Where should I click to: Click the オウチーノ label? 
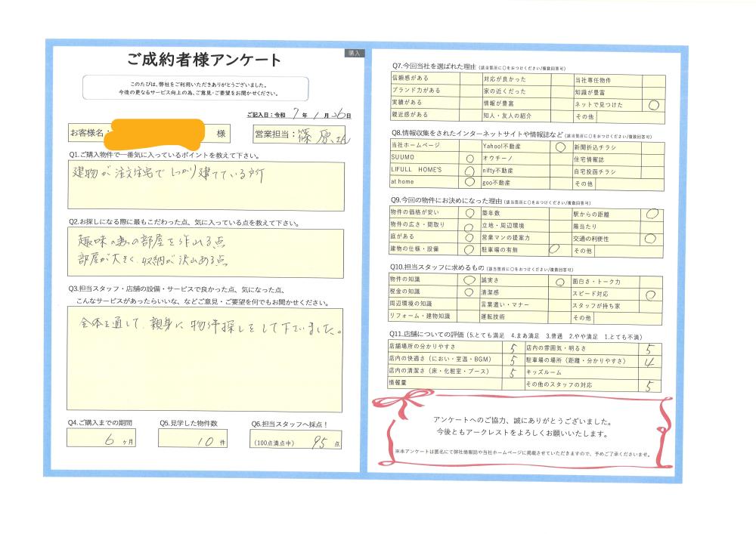pos(497,159)
